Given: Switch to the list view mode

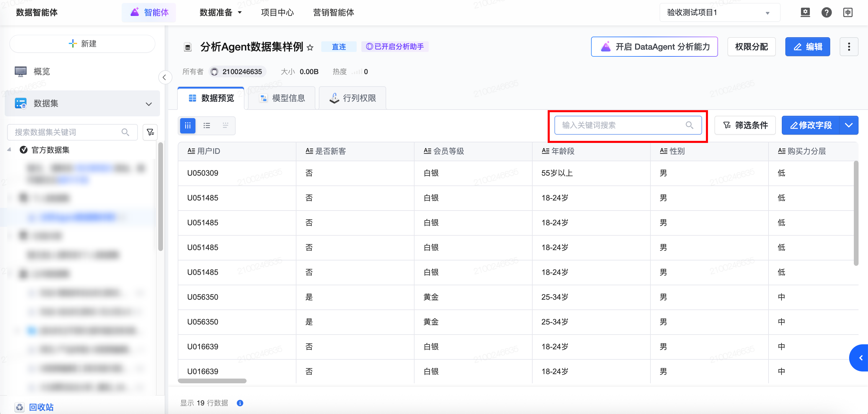Looking at the screenshot, I should [207, 125].
